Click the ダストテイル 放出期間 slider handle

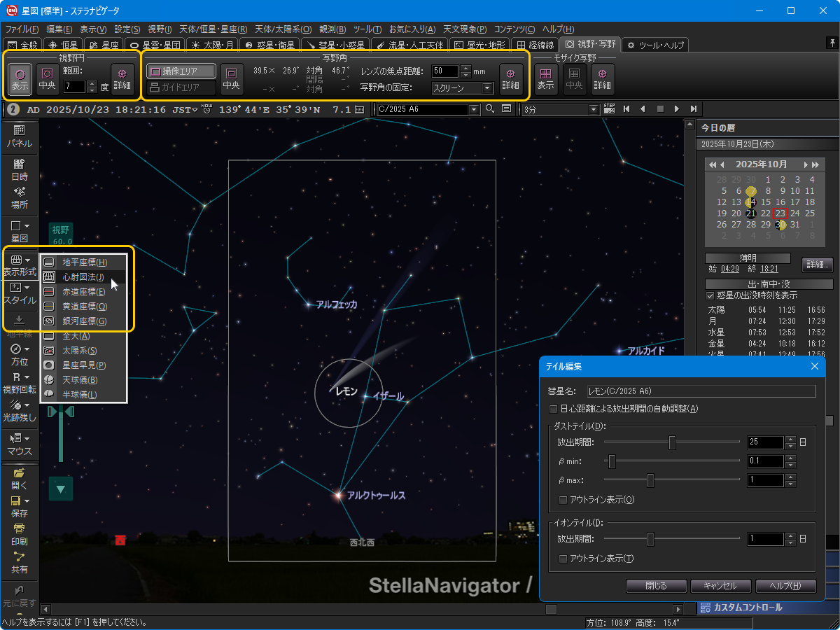coord(672,442)
